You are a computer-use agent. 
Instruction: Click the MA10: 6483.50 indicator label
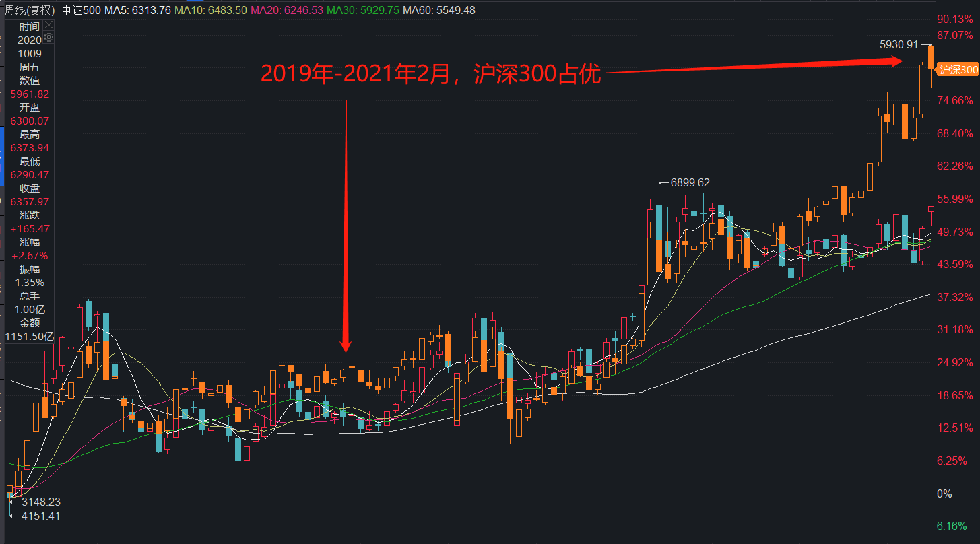(210, 10)
